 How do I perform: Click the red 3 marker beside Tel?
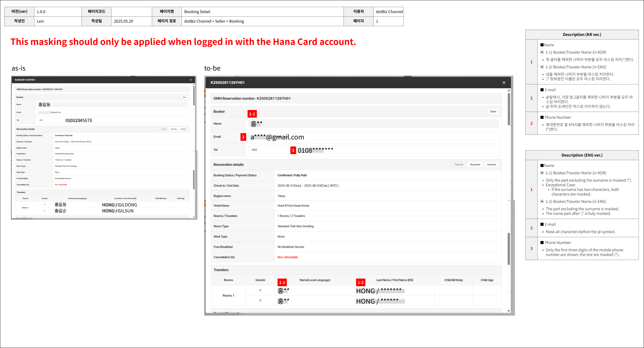[293, 150]
